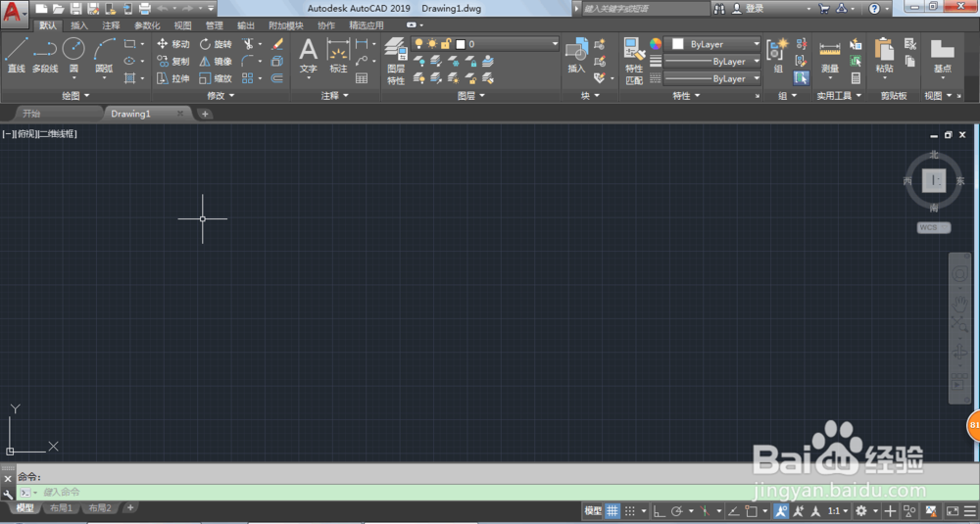
Task: Click 特性匹配 (Match Properties) icon
Action: point(634,61)
